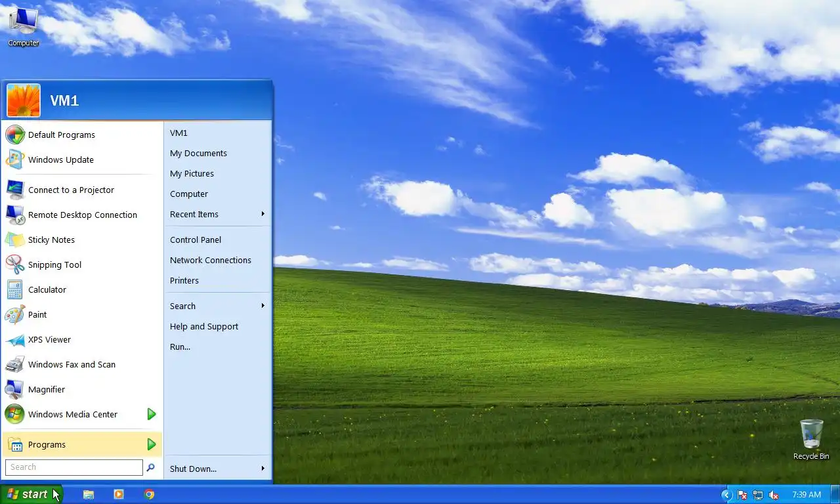This screenshot has height=504, width=840.
Task: Open the file explorer taskbar icon
Action: 89,495
